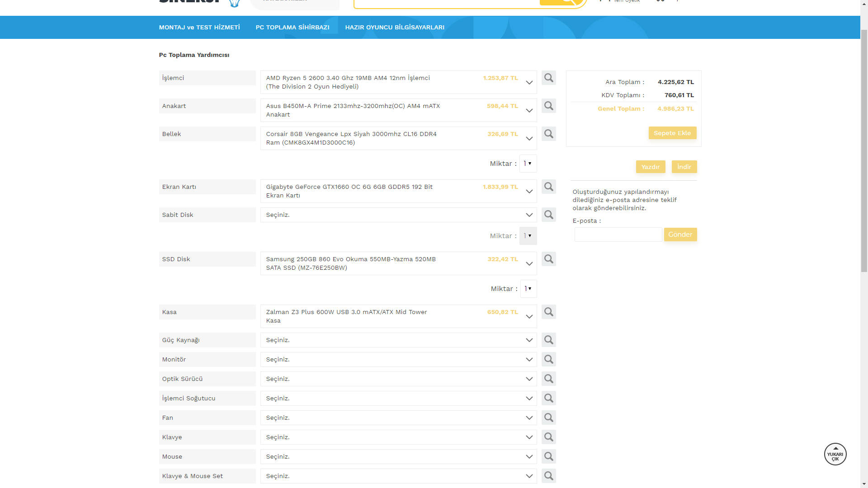Open PC TOPLAMA SİHİRBAZI menu item
The height and width of the screenshot is (488, 868).
coord(292,27)
